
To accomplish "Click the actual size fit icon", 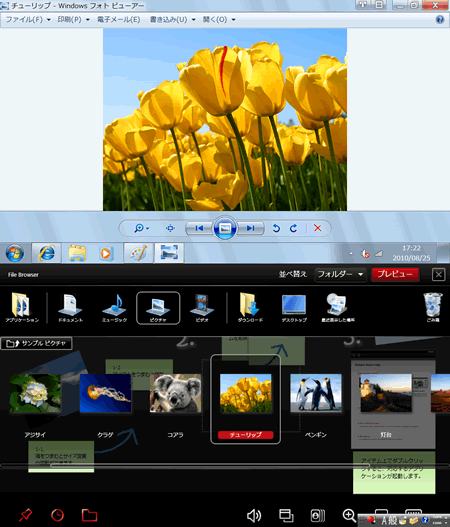I will pyautogui.click(x=170, y=228).
